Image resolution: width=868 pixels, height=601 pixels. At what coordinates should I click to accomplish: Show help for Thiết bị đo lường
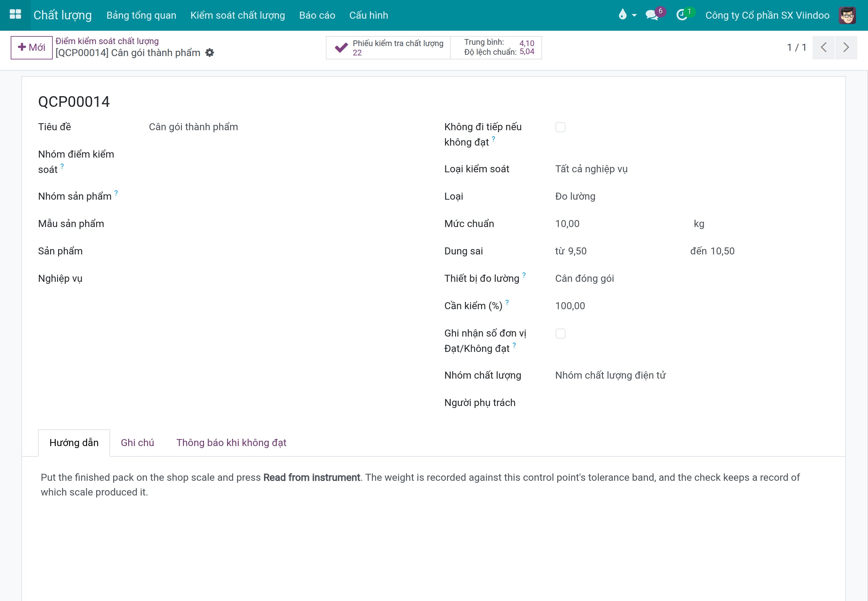click(x=524, y=275)
